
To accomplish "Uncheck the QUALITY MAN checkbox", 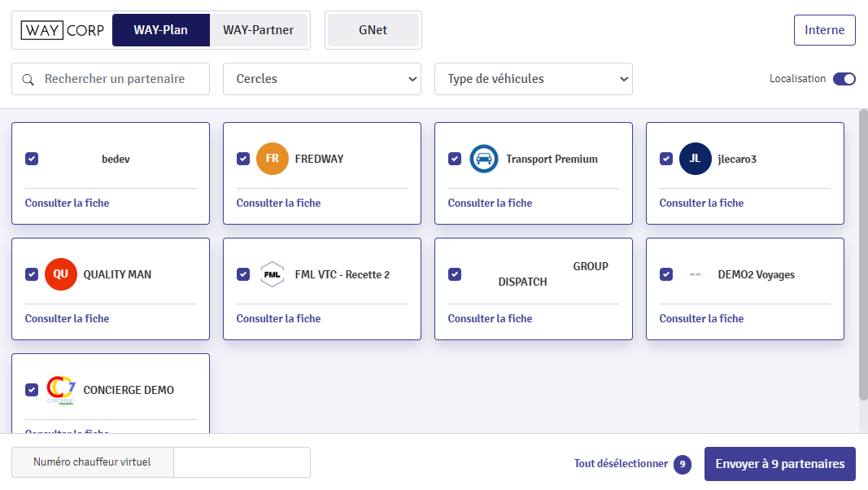I will click(32, 274).
